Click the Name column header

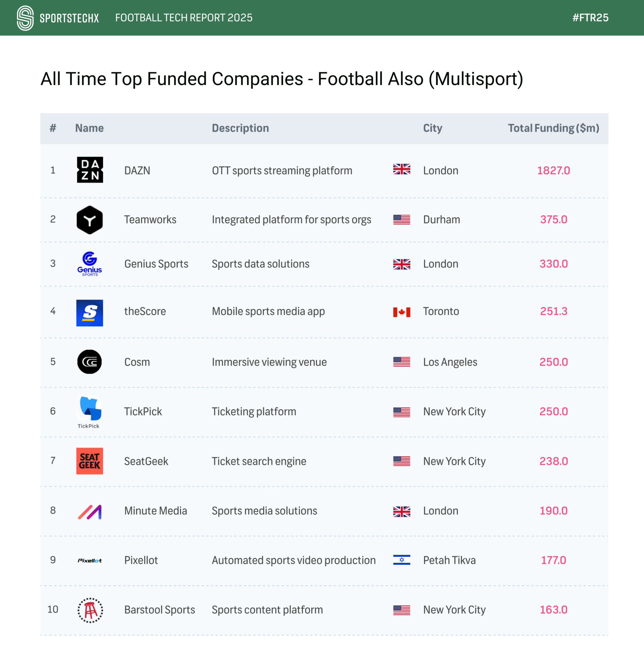(x=89, y=128)
